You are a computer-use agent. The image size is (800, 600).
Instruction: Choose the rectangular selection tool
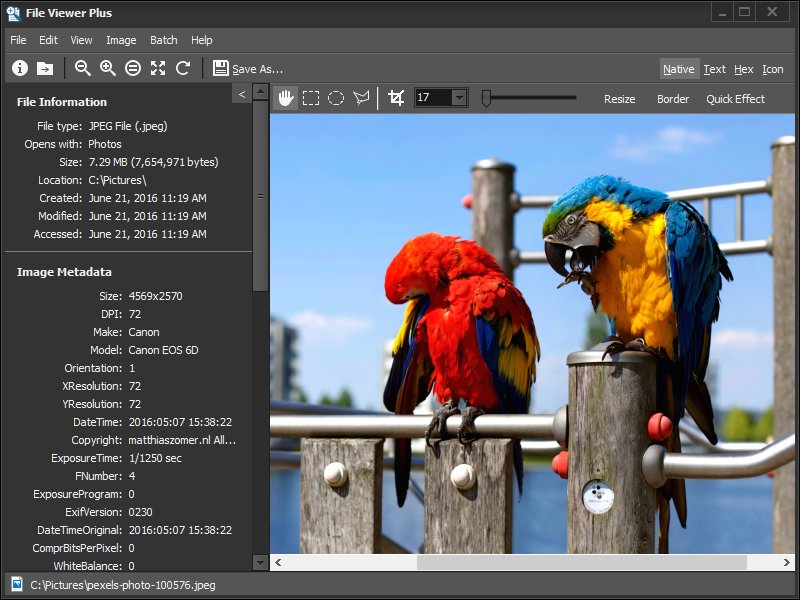311,98
